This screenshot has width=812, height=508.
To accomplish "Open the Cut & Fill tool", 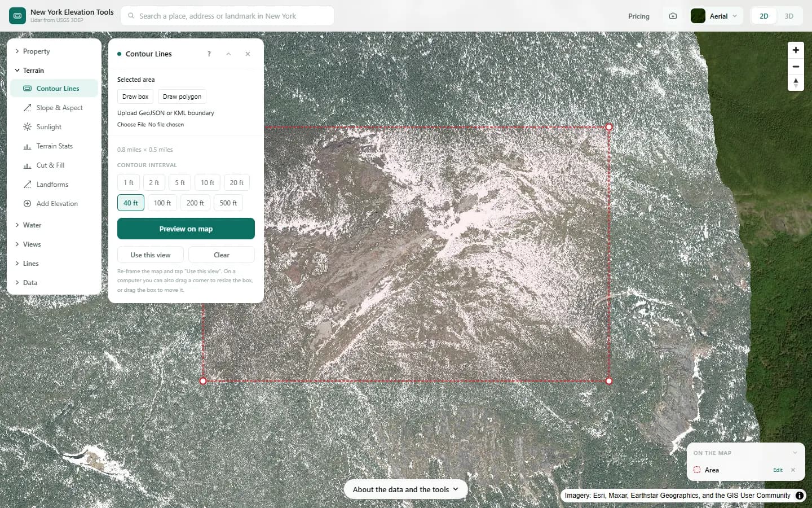I will click(x=54, y=165).
